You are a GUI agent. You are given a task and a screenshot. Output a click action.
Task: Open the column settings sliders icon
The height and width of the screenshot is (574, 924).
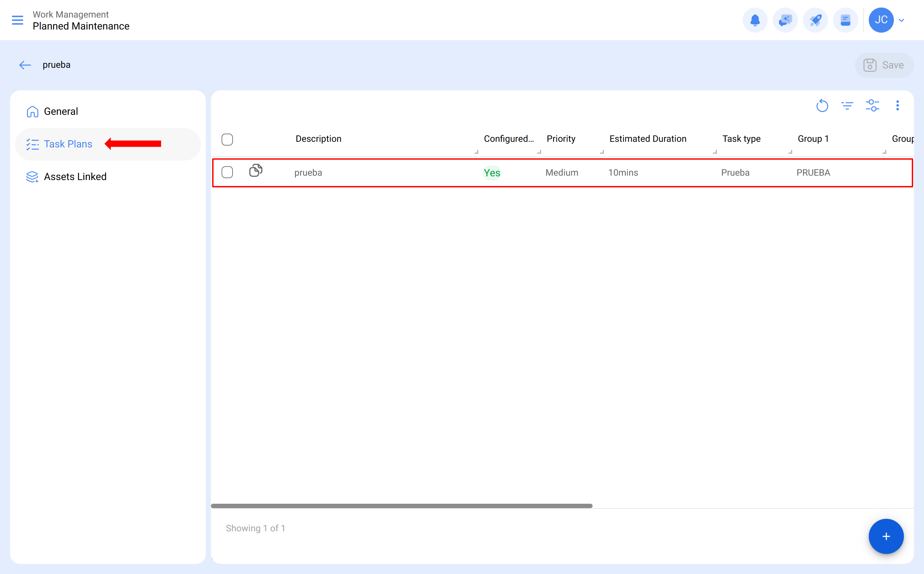click(x=872, y=105)
